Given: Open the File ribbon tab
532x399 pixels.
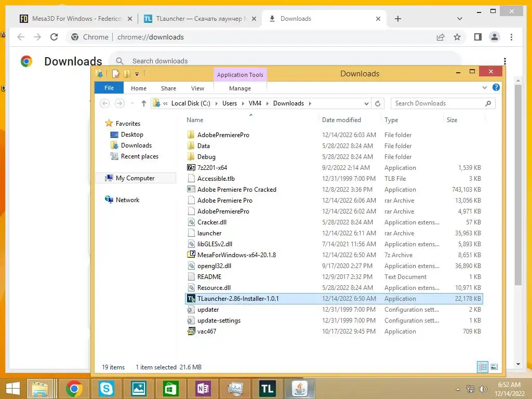Looking at the screenshot, I should pos(109,88).
